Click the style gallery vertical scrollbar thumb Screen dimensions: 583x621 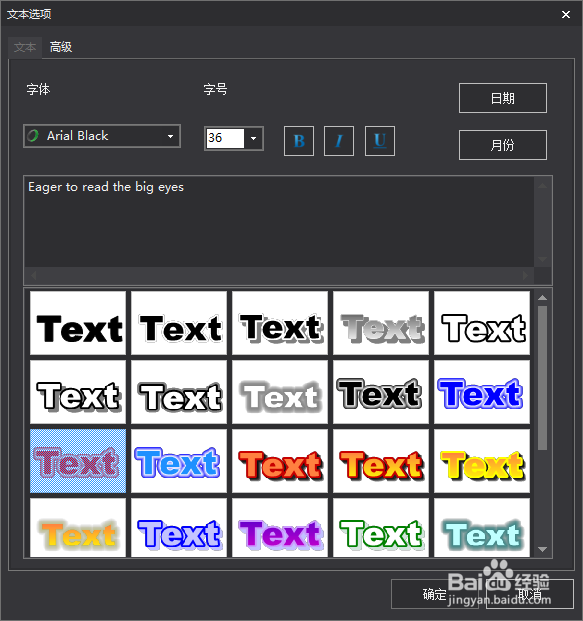(x=543, y=378)
